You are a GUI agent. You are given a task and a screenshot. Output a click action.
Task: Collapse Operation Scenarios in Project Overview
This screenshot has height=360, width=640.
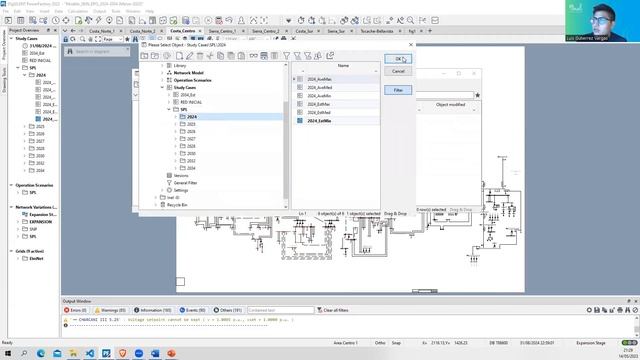pyautogui.click(x=11, y=185)
